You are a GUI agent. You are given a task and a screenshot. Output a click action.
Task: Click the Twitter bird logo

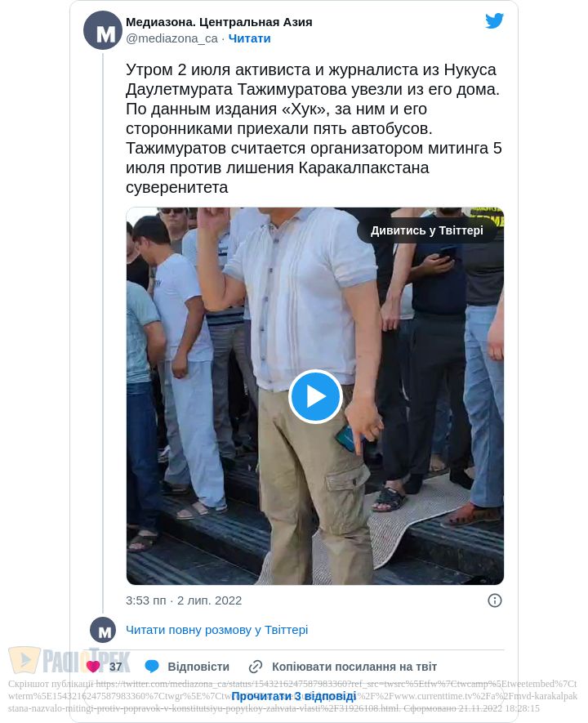point(494,20)
